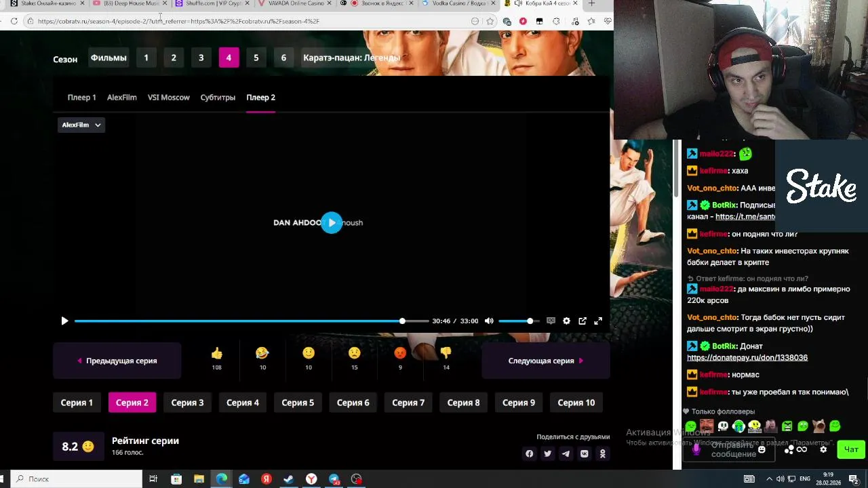Go to season 2
The height and width of the screenshot is (488, 868).
tap(174, 58)
